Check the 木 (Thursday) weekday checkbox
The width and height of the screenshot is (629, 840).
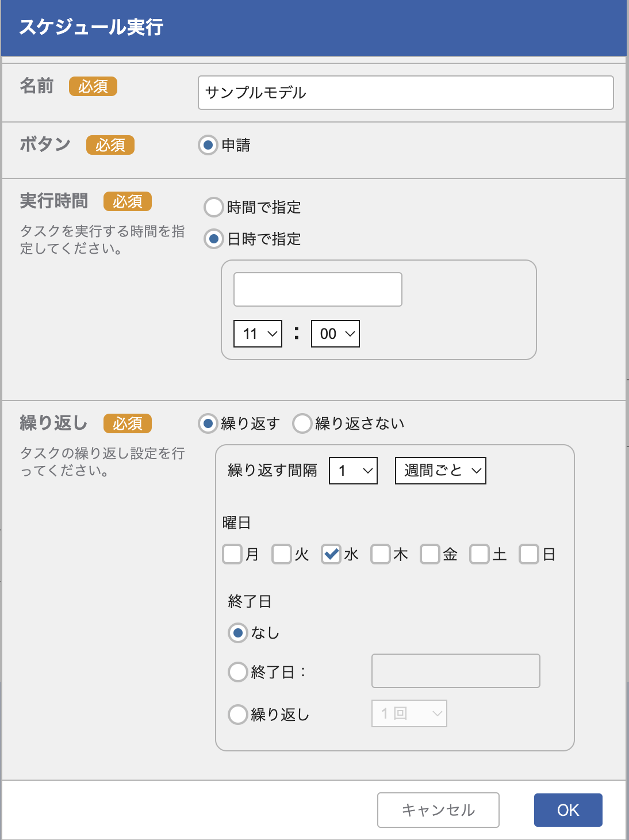[x=380, y=554]
